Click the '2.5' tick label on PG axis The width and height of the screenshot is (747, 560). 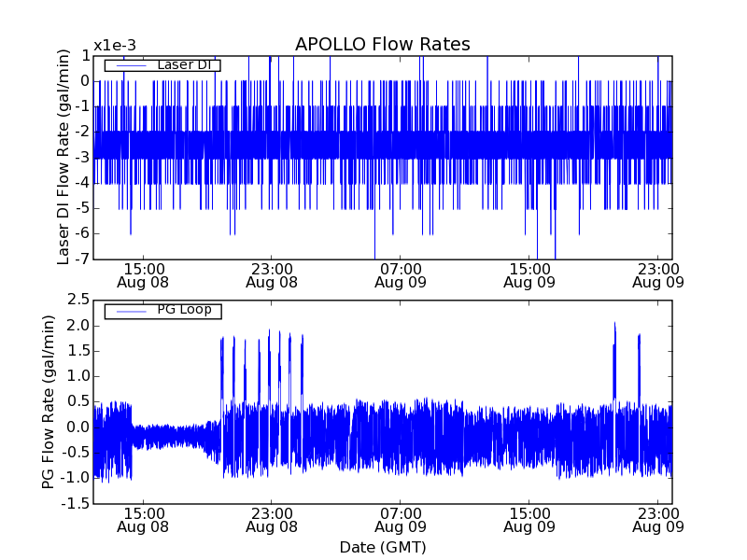(78, 300)
